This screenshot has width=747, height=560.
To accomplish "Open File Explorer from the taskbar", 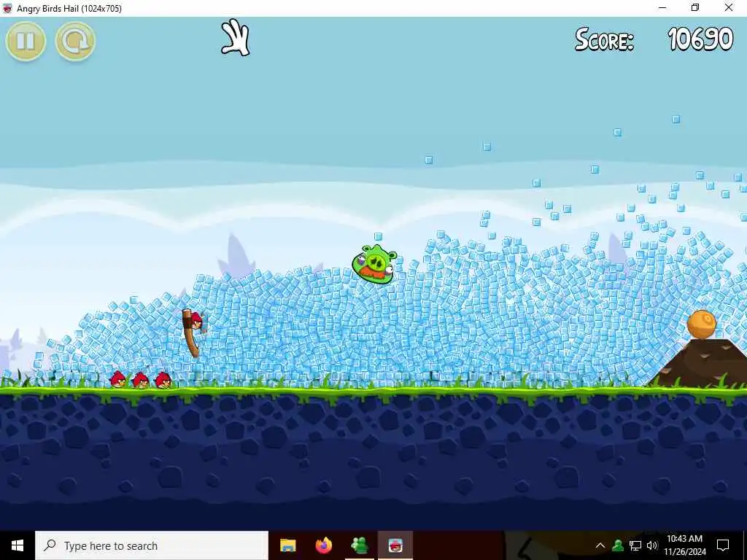I will coord(287,545).
